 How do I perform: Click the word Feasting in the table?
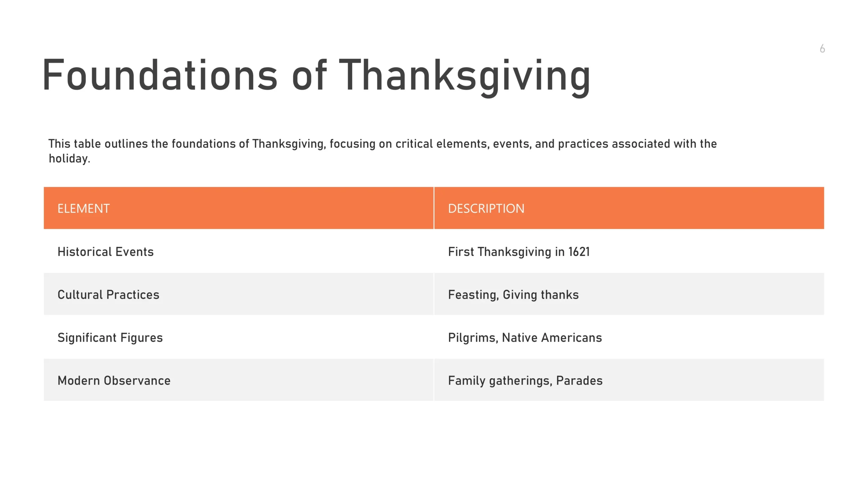pos(473,294)
